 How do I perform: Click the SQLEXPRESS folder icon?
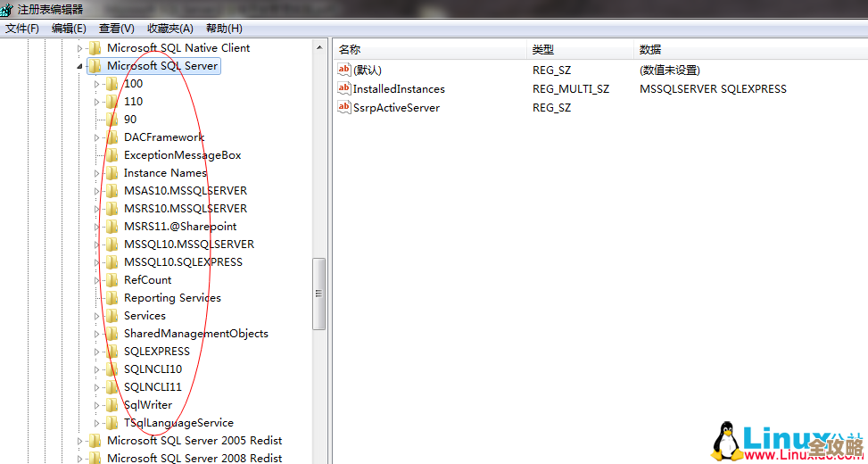pos(112,352)
